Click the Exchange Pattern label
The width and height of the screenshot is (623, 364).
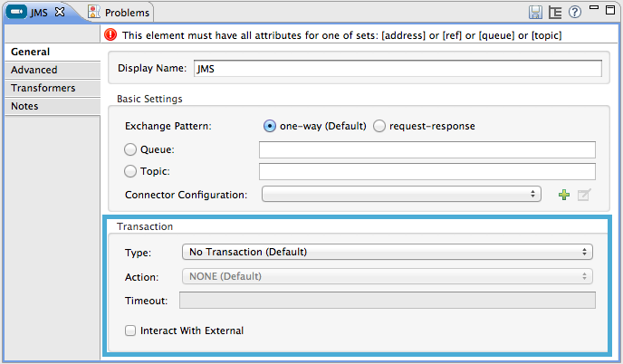tap(168, 127)
